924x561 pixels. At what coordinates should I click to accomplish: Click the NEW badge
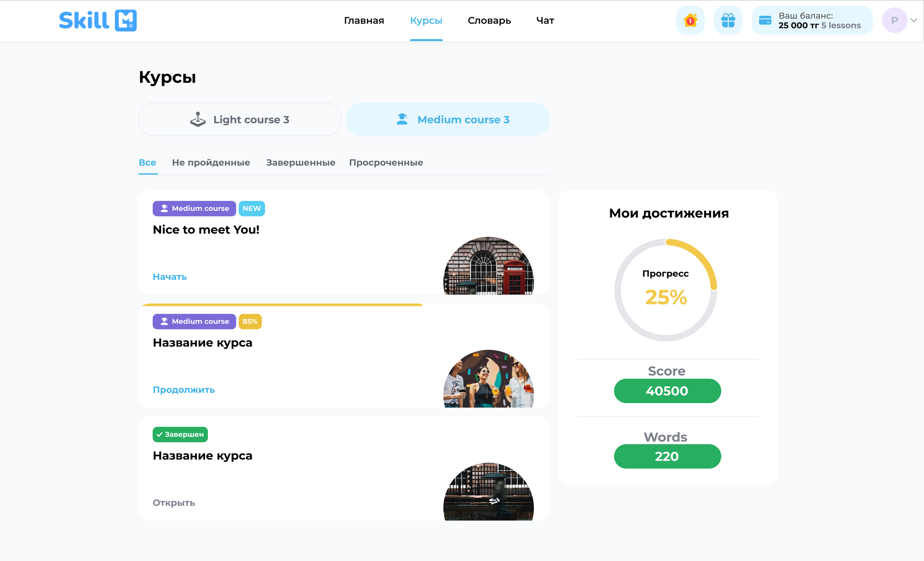(x=252, y=209)
